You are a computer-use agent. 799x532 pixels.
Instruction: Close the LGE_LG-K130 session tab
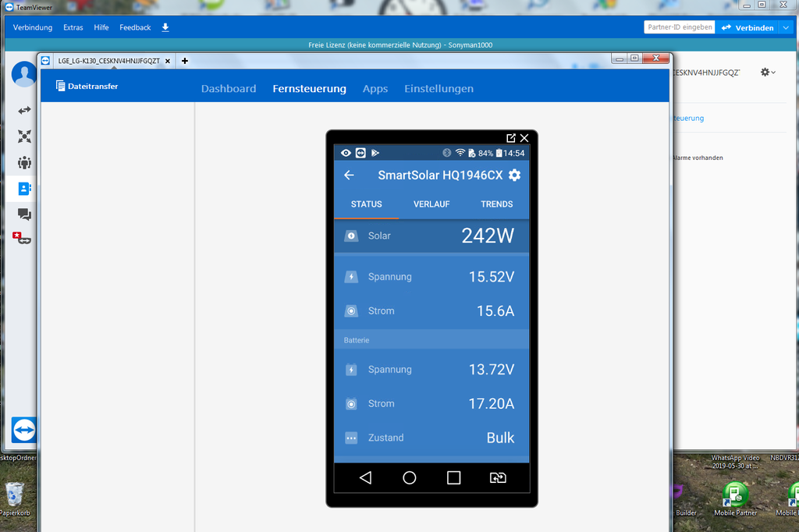[168, 61]
